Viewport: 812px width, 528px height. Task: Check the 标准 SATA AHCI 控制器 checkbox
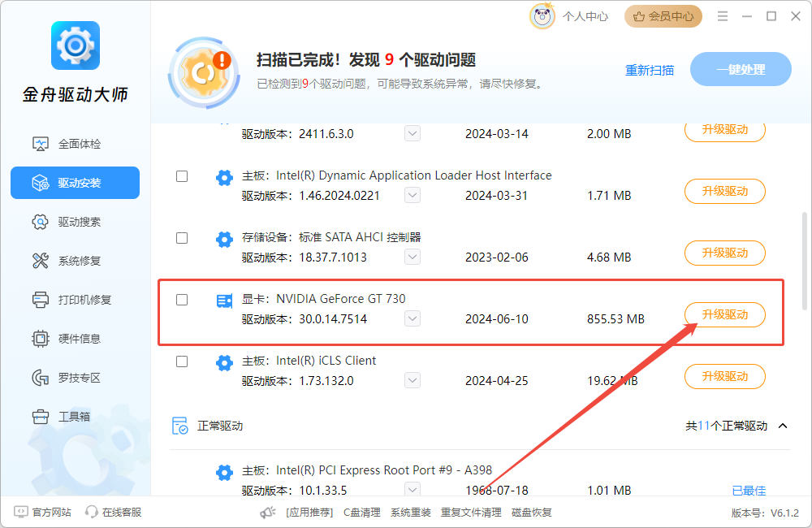[x=182, y=238]
